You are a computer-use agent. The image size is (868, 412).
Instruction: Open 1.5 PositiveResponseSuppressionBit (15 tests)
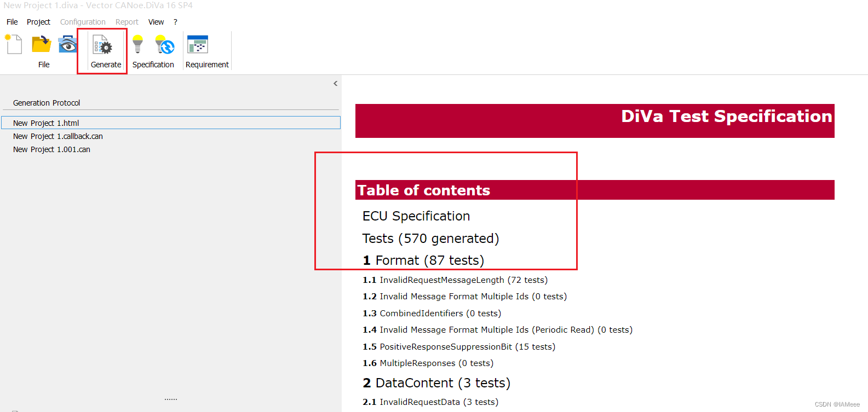tap(459, 347)
